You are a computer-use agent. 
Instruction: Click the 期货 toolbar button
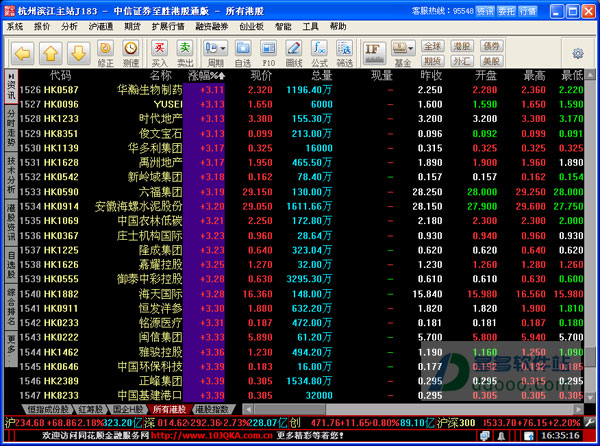coord(432,61)
